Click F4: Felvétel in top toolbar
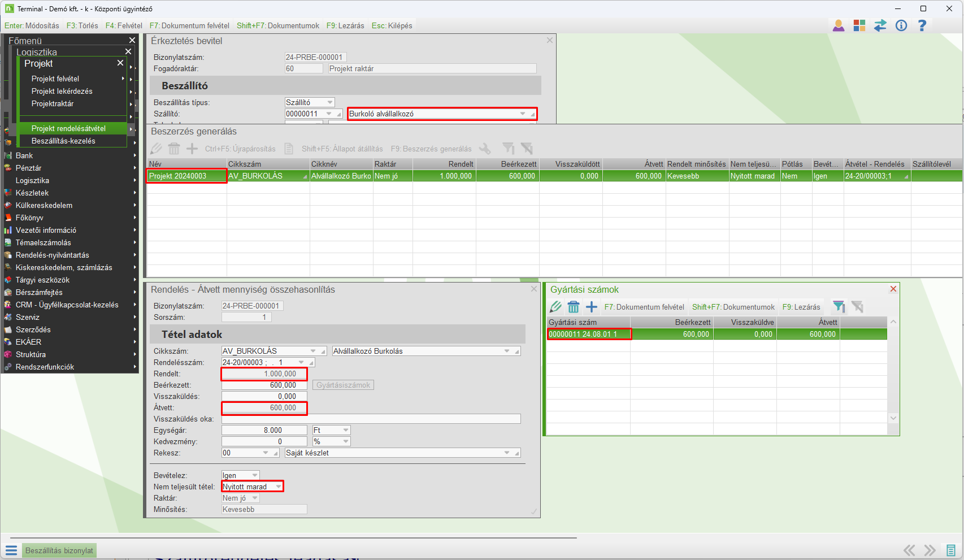Image resolution: width=964 pixels, height=560 pixels. tap(124, 25)
